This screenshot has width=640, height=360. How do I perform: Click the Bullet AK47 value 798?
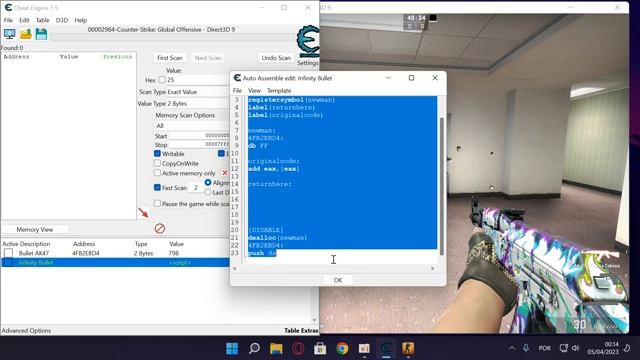(174, 253)
